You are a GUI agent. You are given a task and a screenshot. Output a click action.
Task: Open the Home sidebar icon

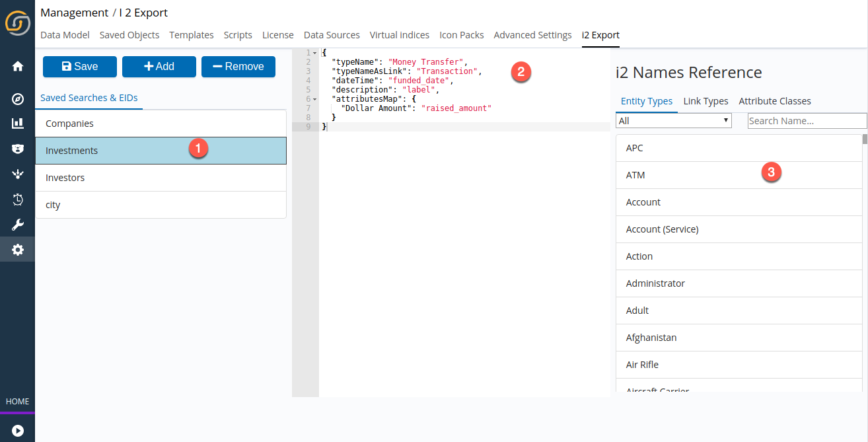tap(17, 66)
